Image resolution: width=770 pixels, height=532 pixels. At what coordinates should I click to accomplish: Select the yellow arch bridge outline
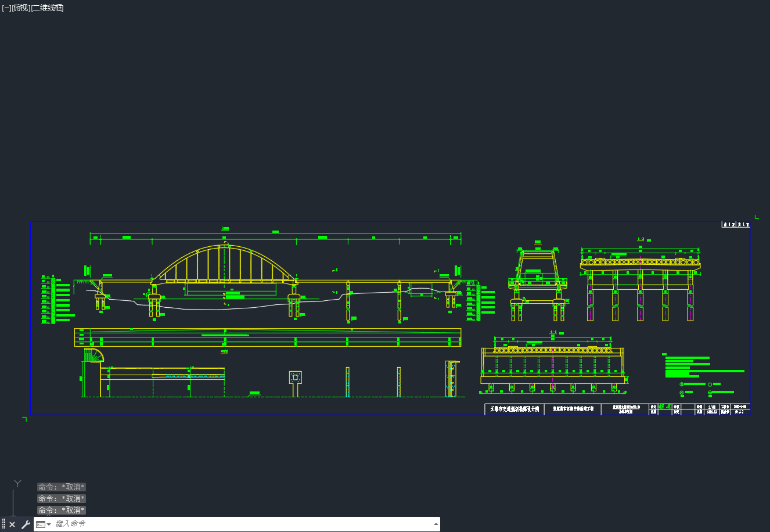[224, 263]
